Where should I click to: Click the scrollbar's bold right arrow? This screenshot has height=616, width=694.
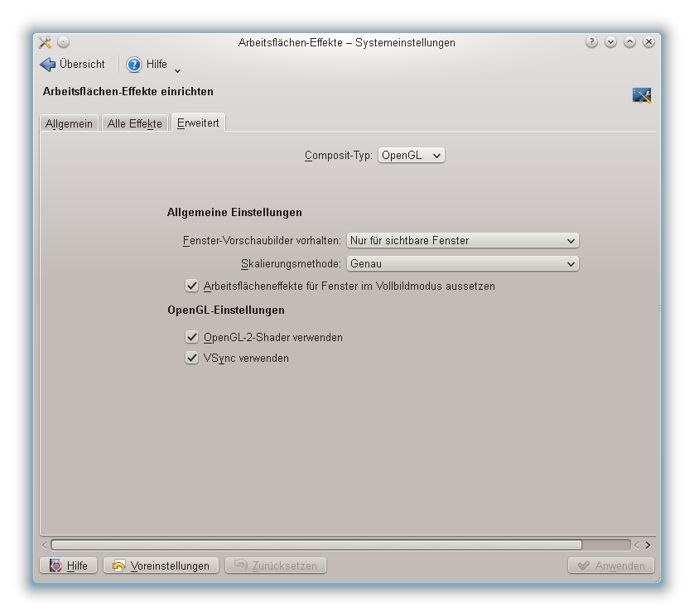point(648,545)
